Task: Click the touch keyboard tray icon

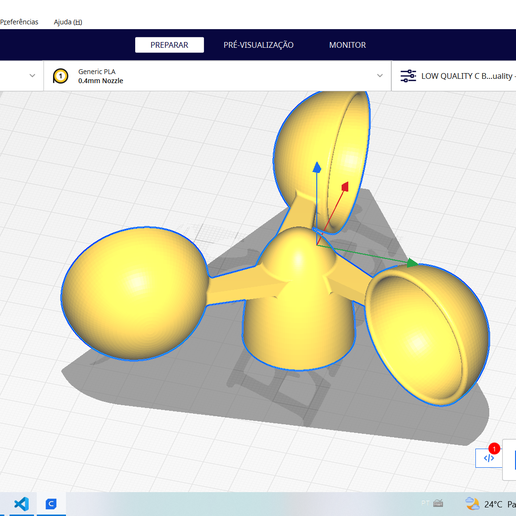Action: pos(438,503)
